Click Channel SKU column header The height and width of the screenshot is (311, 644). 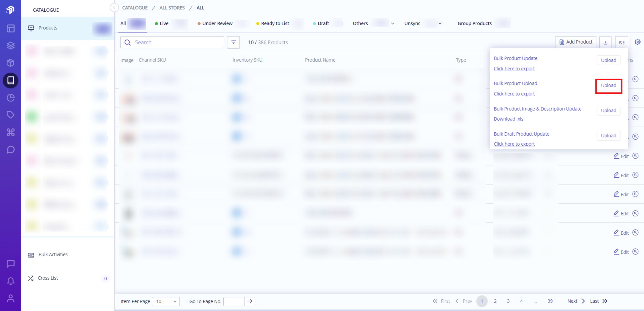[x=152, y=60]
